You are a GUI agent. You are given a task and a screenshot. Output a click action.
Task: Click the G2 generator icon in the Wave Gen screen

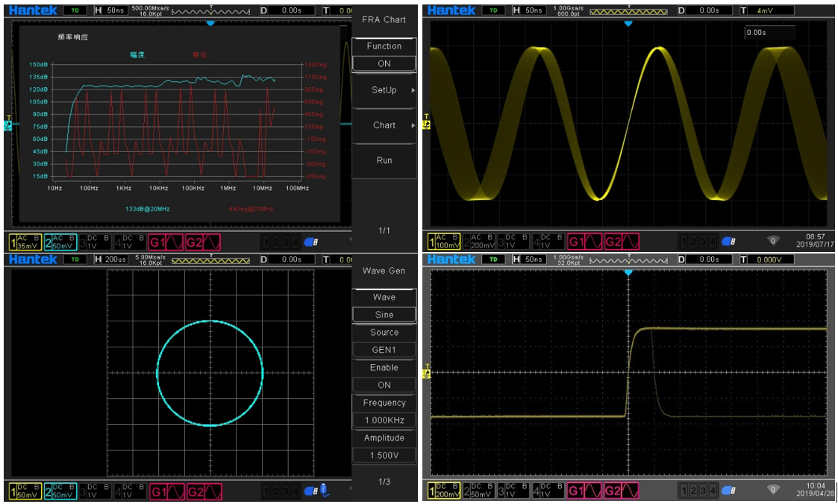click(204, 491)
